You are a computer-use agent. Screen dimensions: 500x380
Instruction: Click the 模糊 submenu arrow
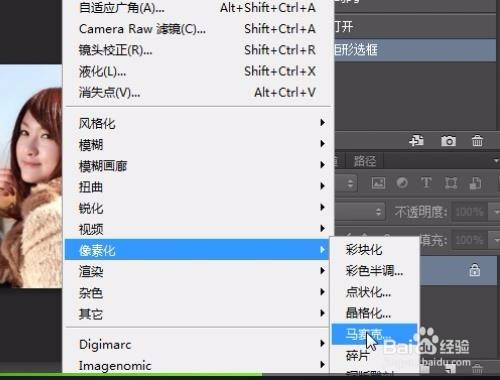(x=322, y=144)
